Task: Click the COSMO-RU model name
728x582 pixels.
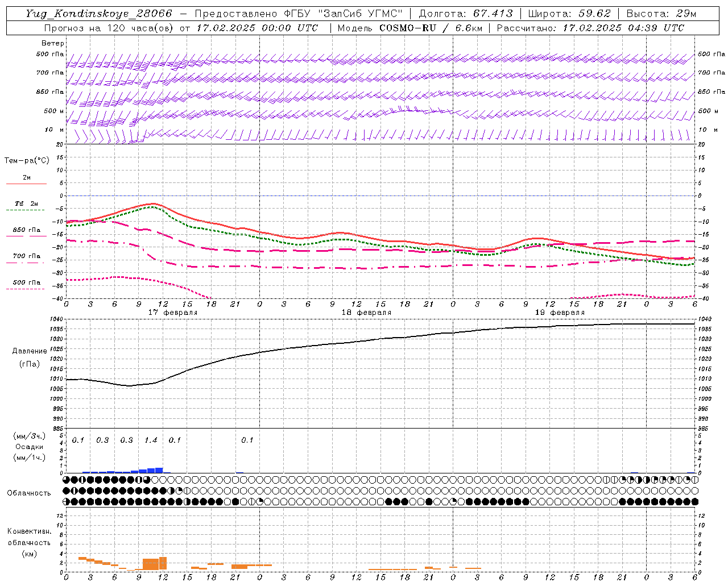Action: 408,28
